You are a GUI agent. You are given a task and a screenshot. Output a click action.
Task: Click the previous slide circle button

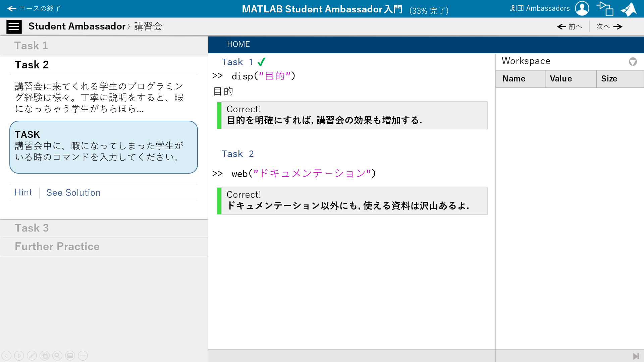tap(6, 356)
